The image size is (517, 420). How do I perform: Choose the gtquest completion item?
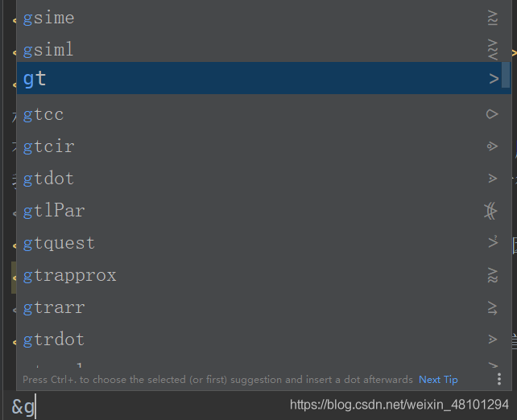(x=264, y=243)
